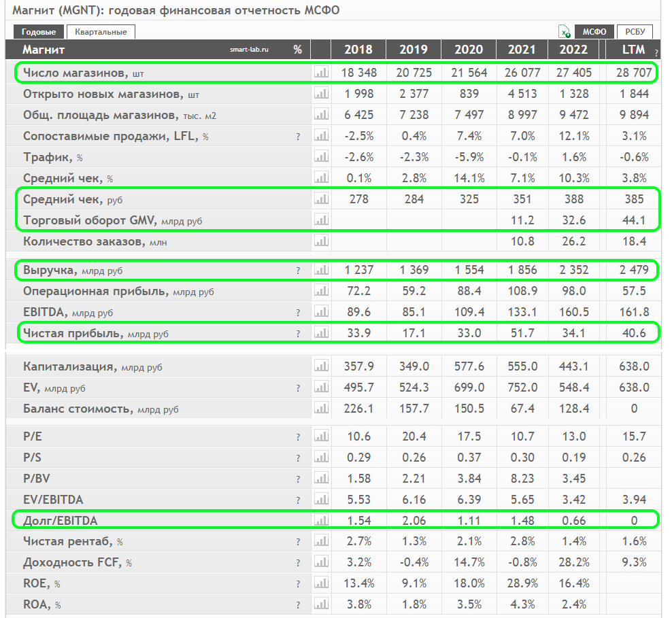Show chart for Общ. площадь магазинов
The width and height of the screenshot is (672, 618).
click(x=321, y=114)
